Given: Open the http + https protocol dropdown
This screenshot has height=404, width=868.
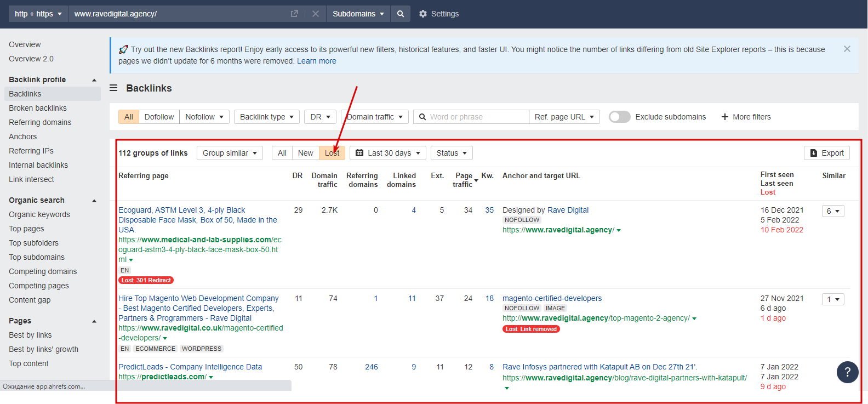Looking at the screenshot, I should 38,14.
